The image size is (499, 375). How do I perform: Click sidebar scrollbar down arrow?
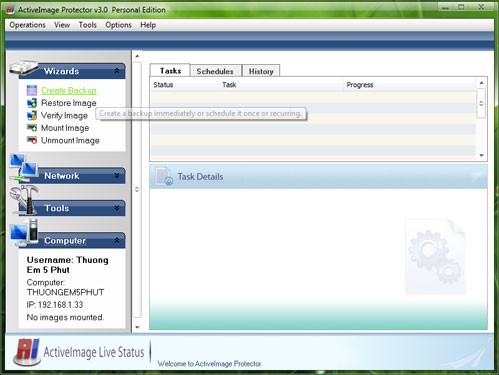point(137,327)
